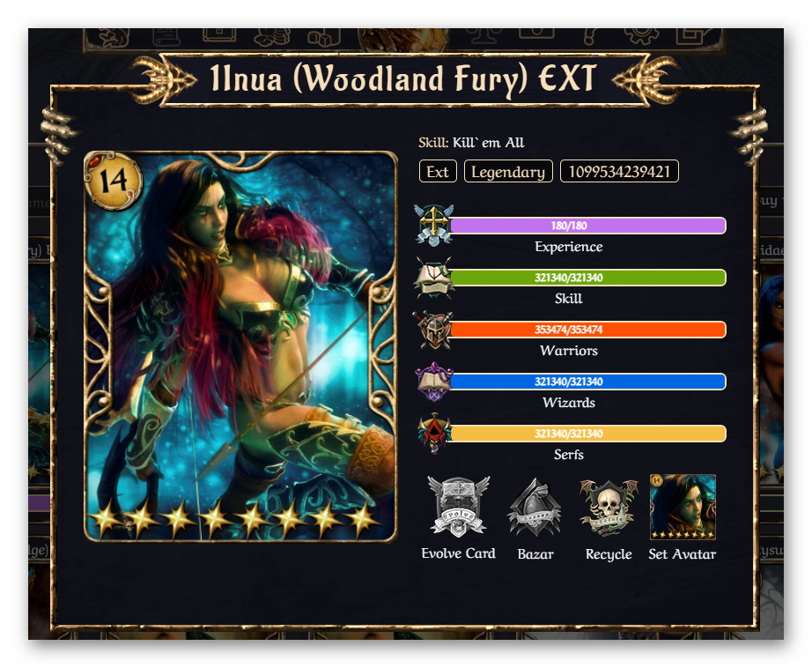Image resolution: width=812 pixels, height=668 pixels.
Task: Click the Recycle skull icon
Action: tap(609, 508)
